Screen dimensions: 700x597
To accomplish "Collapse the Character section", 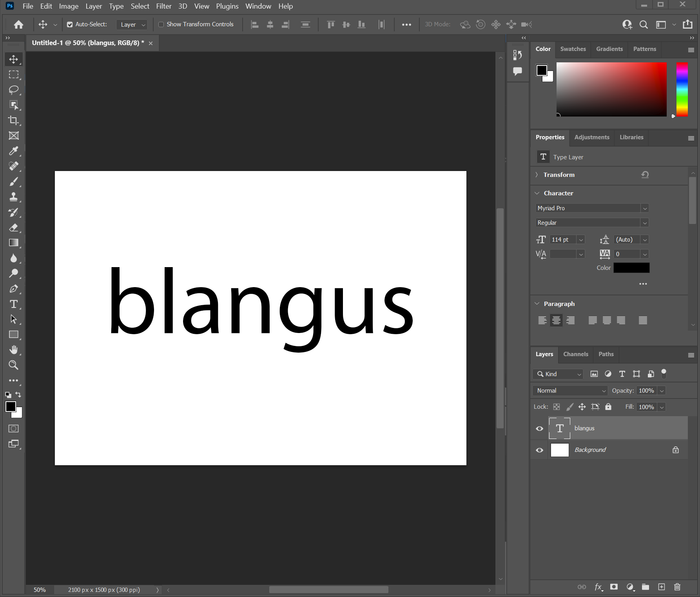I will pyautogui.click(x=537, y=193).
